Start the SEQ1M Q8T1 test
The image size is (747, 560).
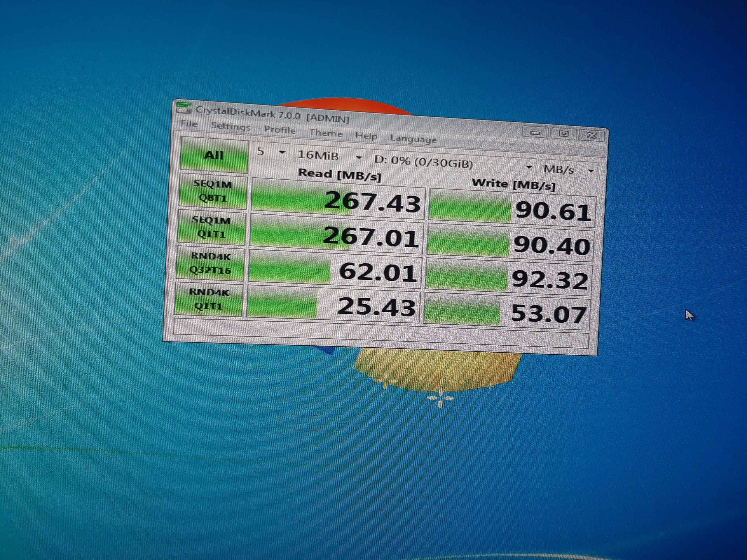point(212,191)
